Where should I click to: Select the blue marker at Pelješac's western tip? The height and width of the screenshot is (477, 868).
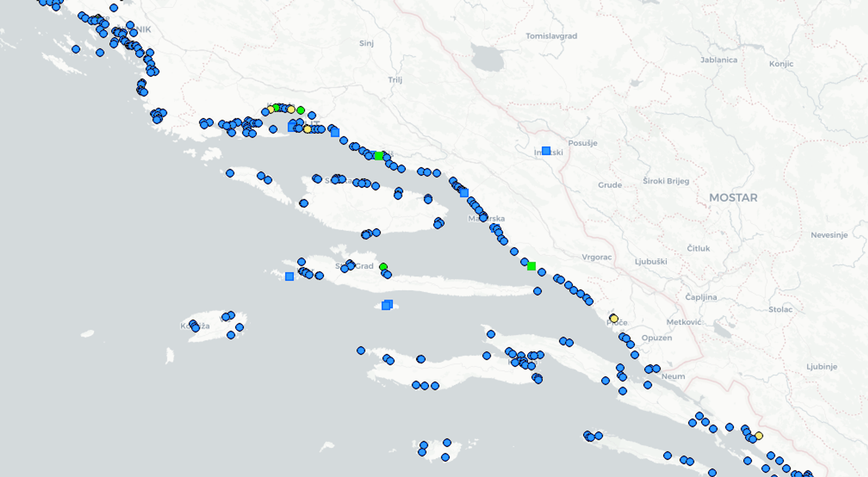tap(491, 334)
